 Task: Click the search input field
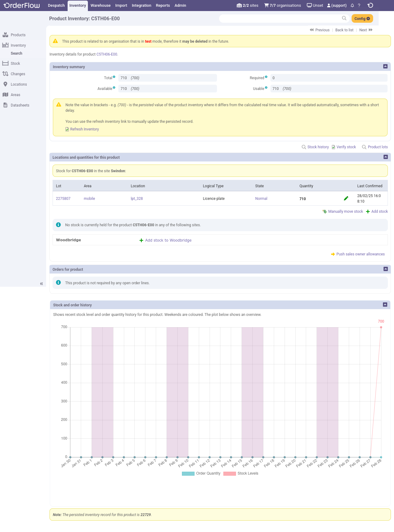click(280, 18)
